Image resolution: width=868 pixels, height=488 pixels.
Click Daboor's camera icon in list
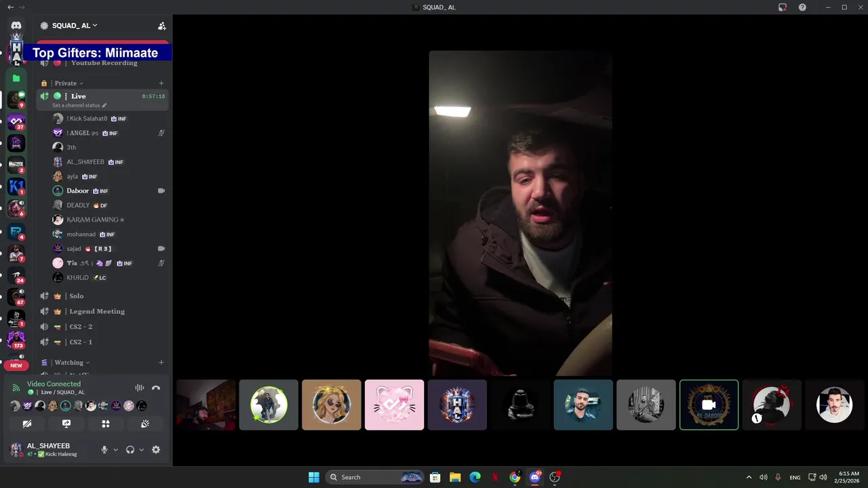point(161,191)
